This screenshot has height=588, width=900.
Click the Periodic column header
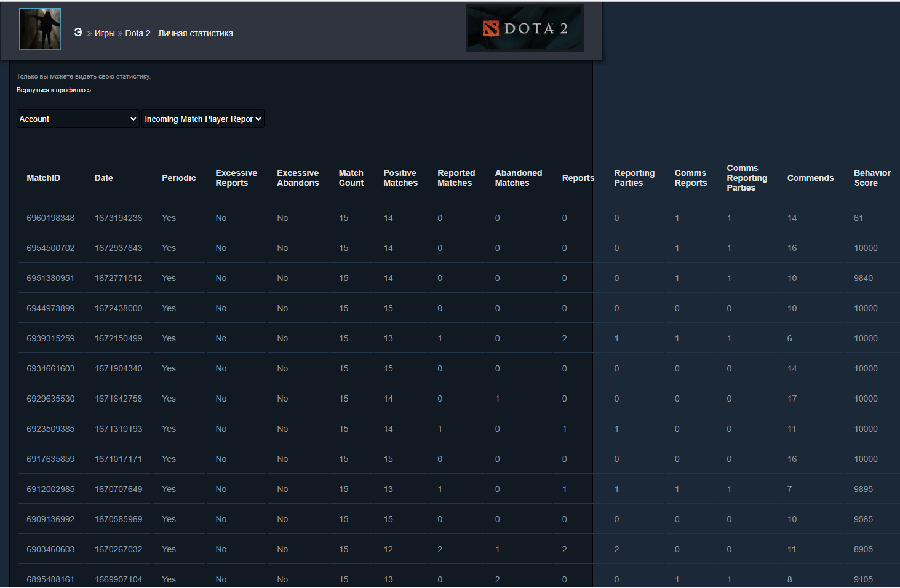[178, 178]
